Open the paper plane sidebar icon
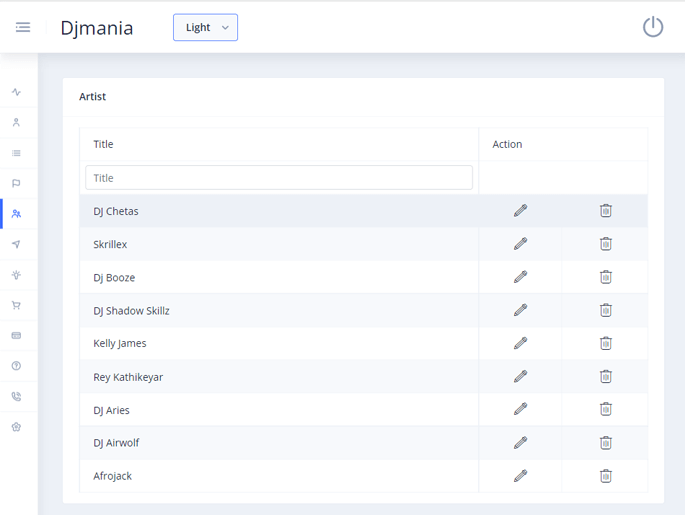 coord(16,244)
